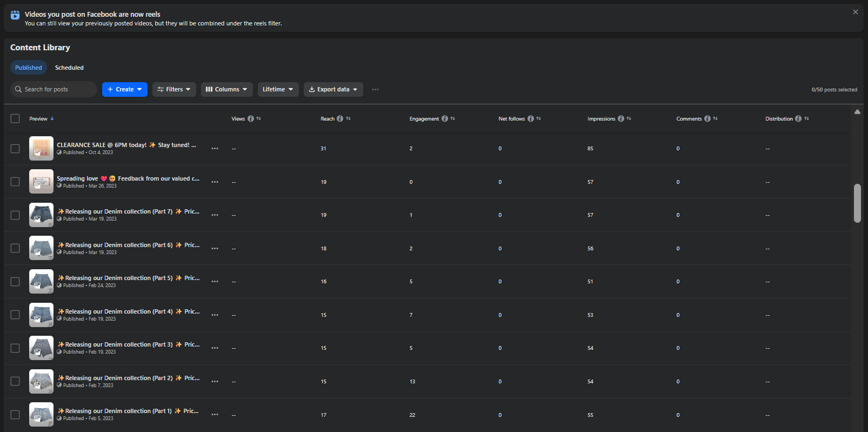
Task: Switch to the Scheduled tab
Action: click(69, 68)
